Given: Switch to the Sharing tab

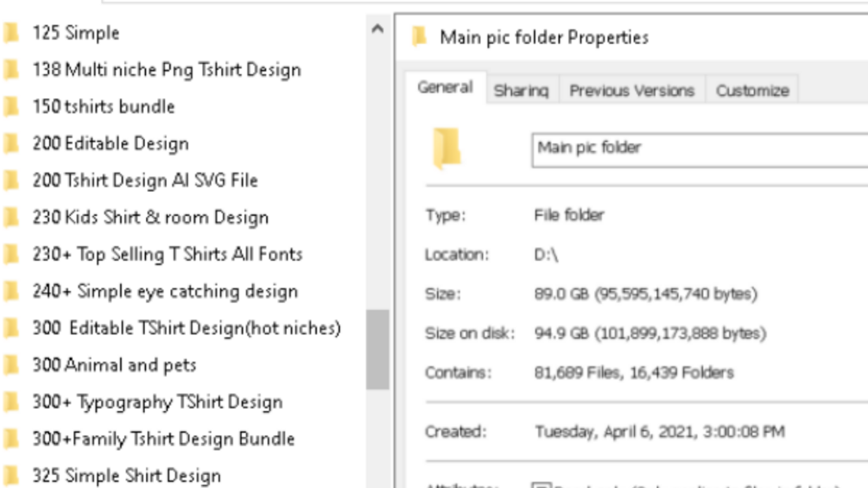Looking at the screenshot, I should (521, 90).
